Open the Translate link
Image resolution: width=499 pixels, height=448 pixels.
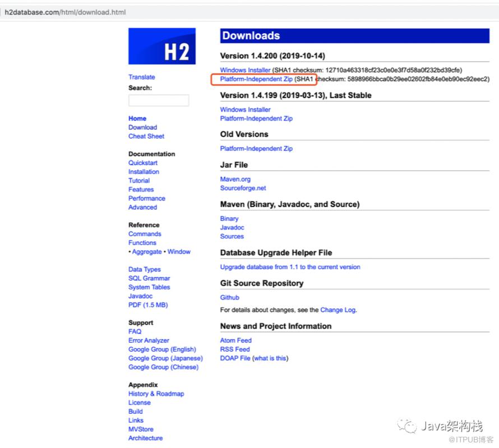pyautogui.click(x=142, y=77)
